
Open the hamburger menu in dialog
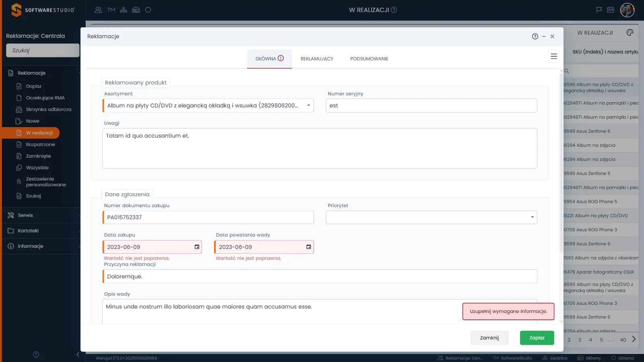pos(554,56)
